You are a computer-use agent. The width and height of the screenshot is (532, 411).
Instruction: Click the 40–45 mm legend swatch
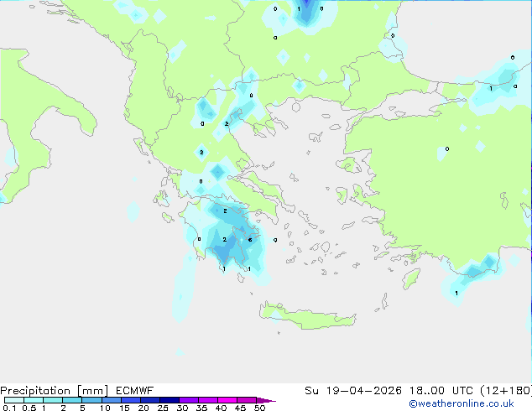coord(227,400)
